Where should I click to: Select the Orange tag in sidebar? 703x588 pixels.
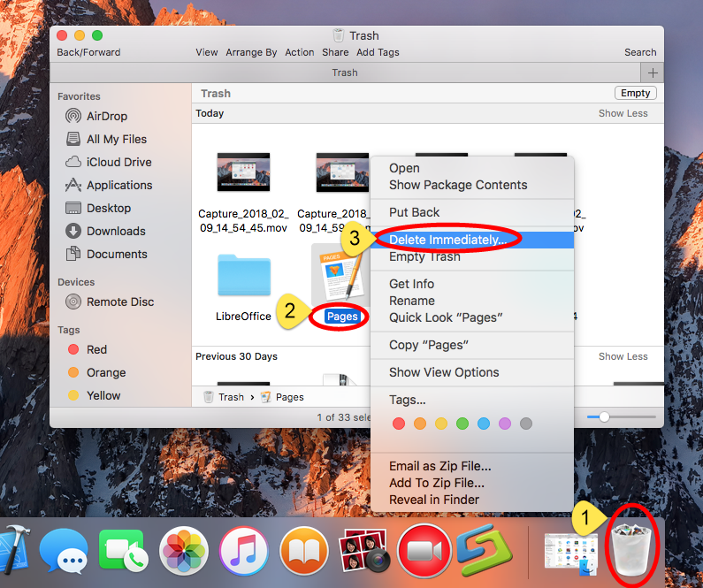[x=97, y=372]
